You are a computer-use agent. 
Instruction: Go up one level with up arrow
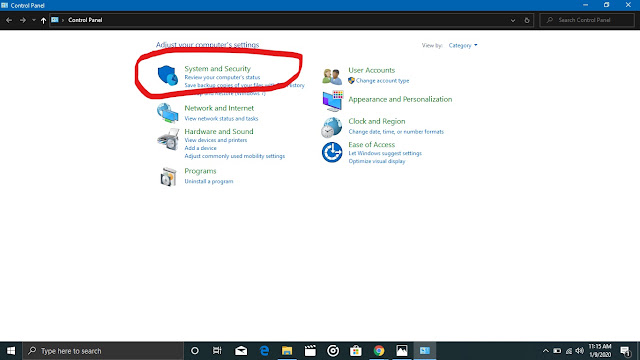tap(43, 20)
